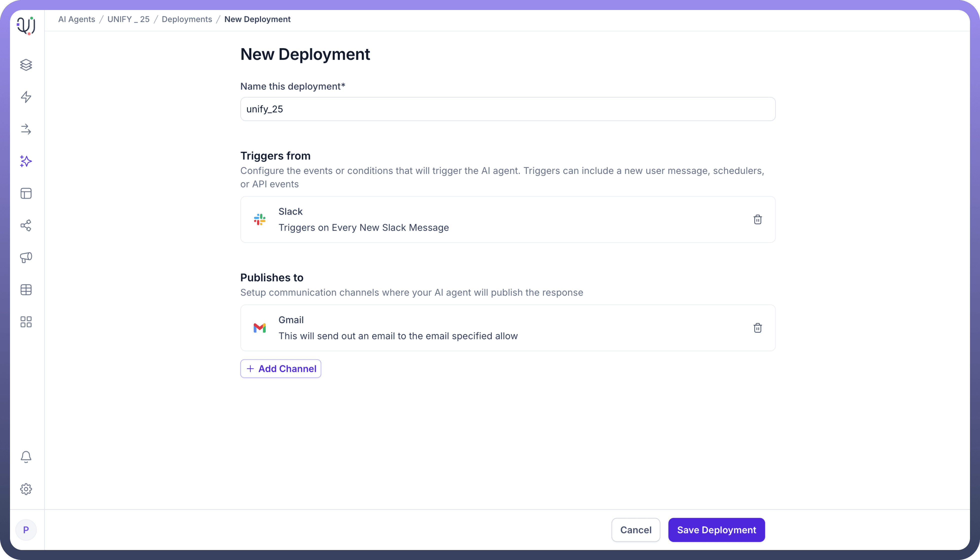Go to AI Agents breadcrumb
Viewport: 980px width, 560px height.
coord(76,19)
